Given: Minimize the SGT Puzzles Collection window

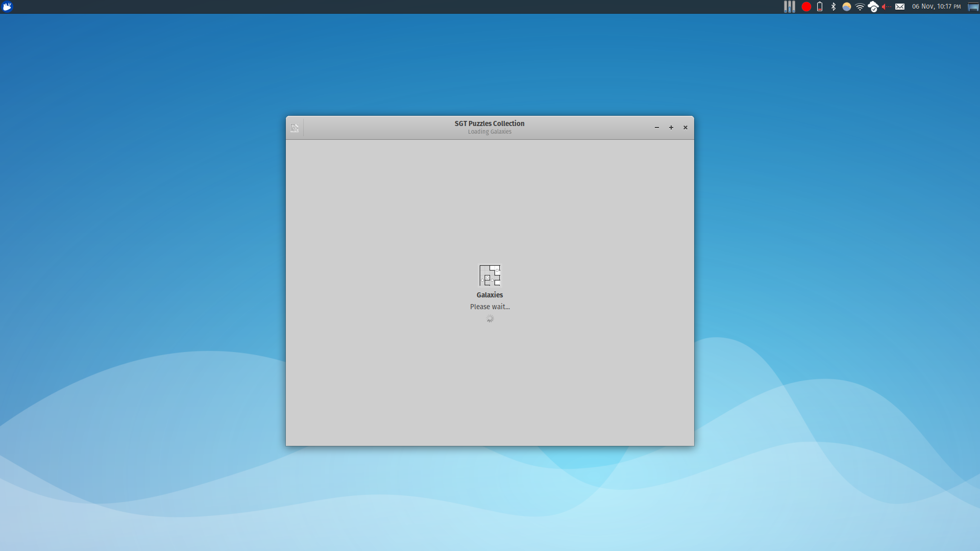Looking at the screenshot, I should (x=657, y=128).
